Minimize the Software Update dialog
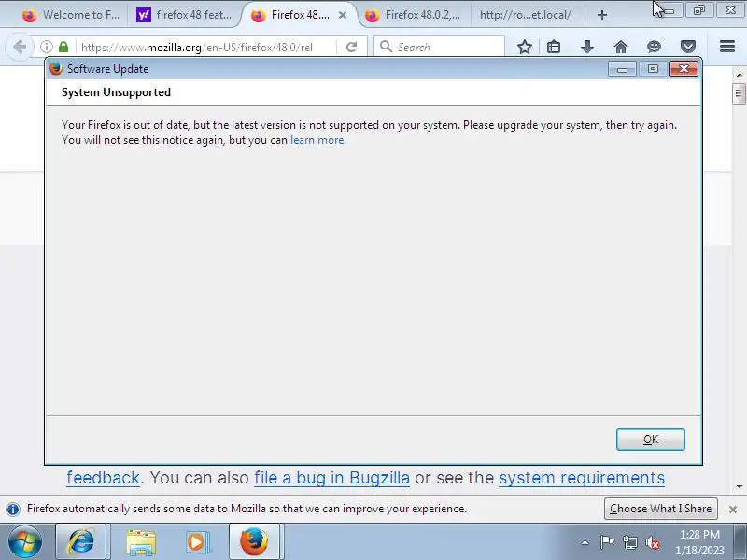 coord(622,68)
